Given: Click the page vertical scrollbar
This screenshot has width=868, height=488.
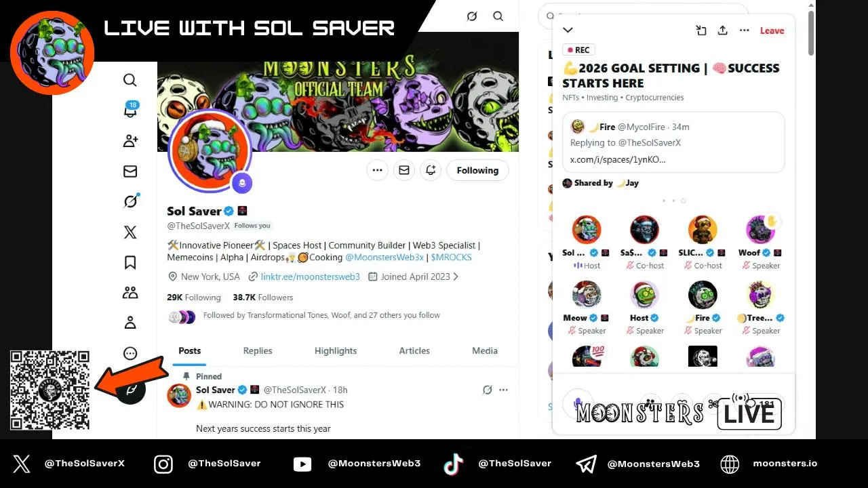Looking at the screenshot, I should point(811,30).
